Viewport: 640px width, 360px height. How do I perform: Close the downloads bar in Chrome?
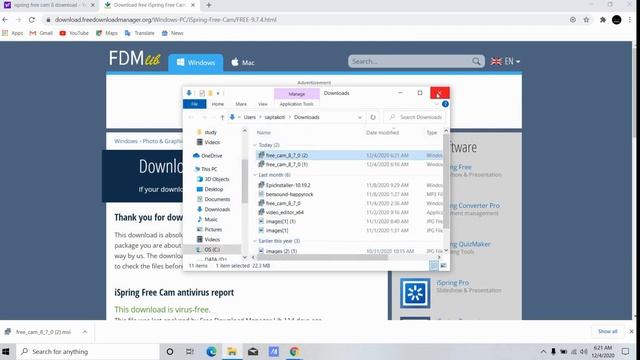point(631,331)
